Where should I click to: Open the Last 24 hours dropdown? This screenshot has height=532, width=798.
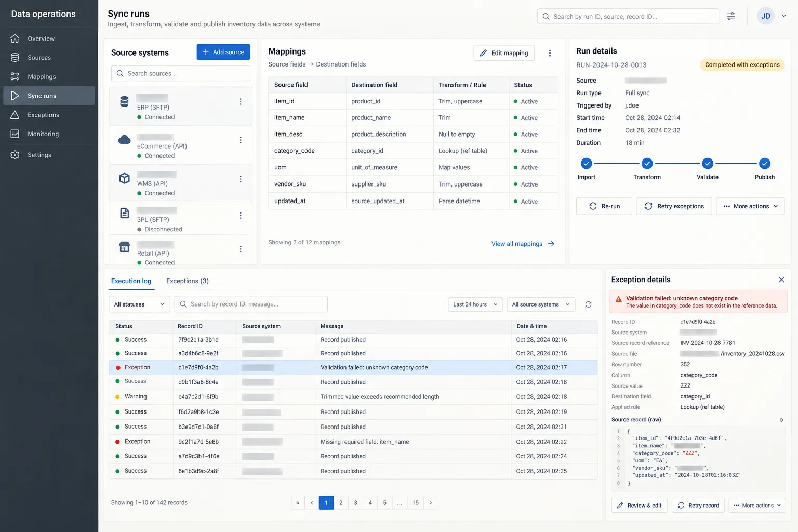475,304
